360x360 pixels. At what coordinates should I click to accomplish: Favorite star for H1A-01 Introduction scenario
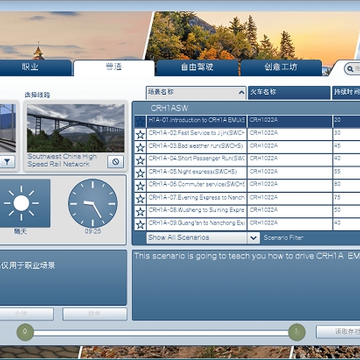[140, 122]
